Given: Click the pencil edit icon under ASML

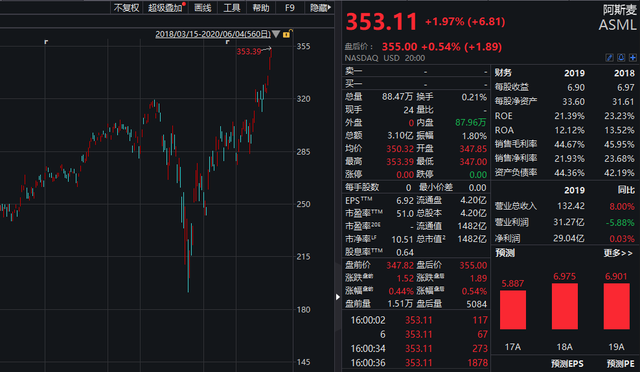Looking at the screenshot, I should click(x=609, y=58).
